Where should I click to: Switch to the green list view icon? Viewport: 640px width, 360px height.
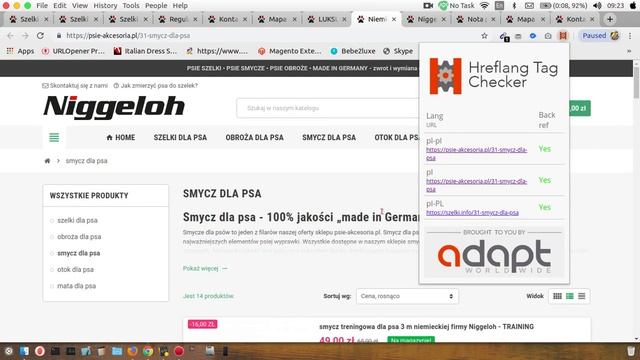[569, 296]
